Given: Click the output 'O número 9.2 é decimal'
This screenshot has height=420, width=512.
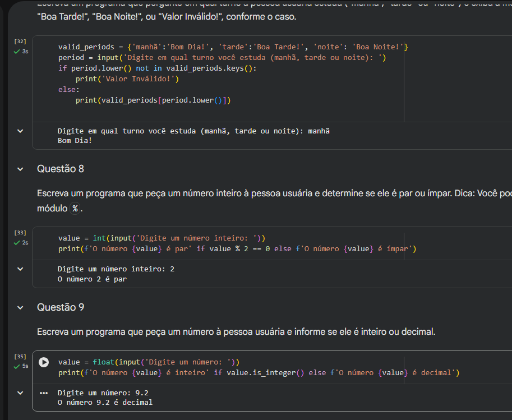Looking at the screenshot, I should coord(105,403).
